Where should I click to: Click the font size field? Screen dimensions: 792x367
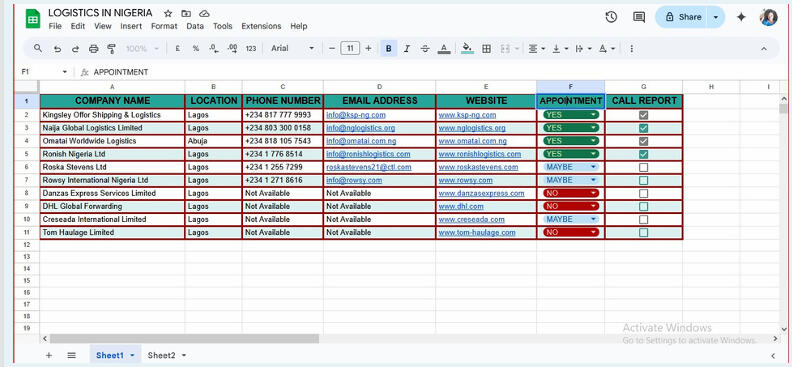350,48
